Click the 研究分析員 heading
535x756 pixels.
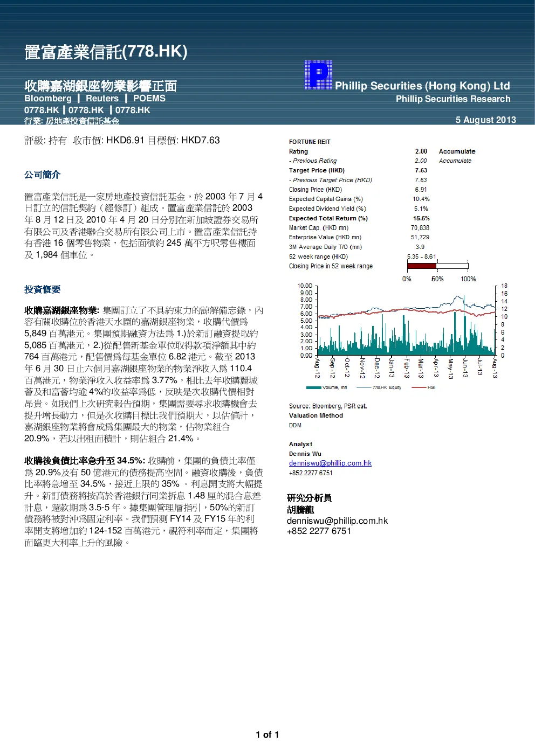point(309,498)
